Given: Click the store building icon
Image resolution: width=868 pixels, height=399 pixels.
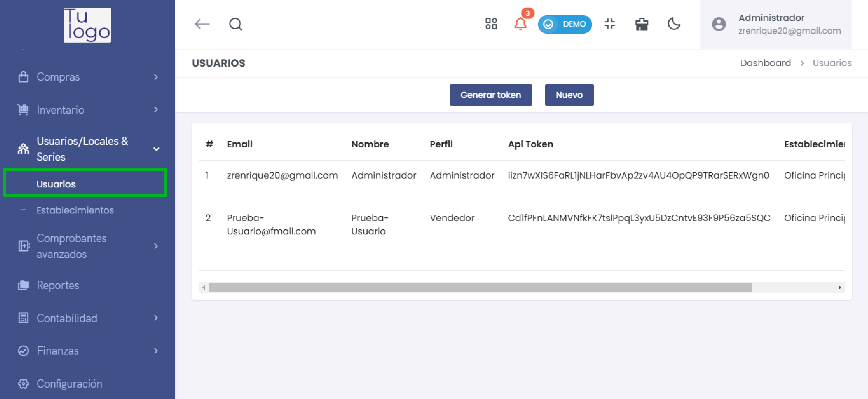Looking at the screenshot, I should click(x=641, y=24).
